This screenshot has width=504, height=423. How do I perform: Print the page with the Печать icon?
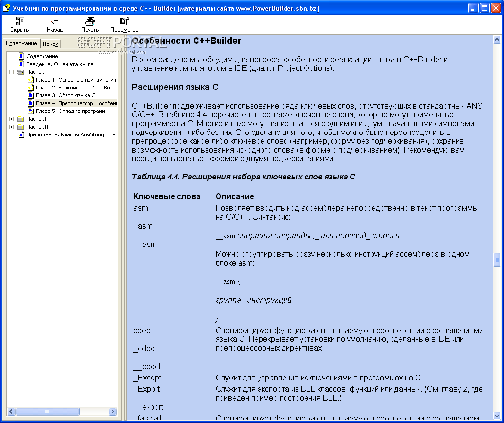(89, 22)
